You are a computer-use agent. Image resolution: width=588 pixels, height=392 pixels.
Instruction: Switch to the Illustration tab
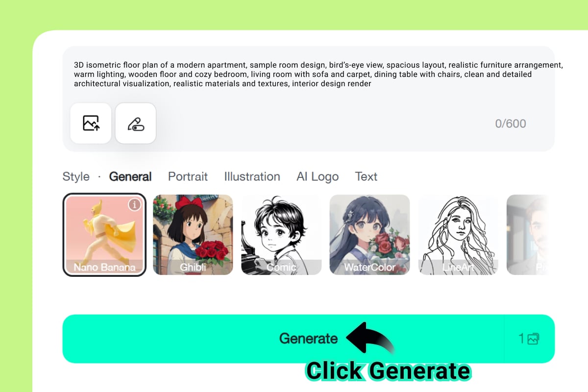(x=252, y=176)
